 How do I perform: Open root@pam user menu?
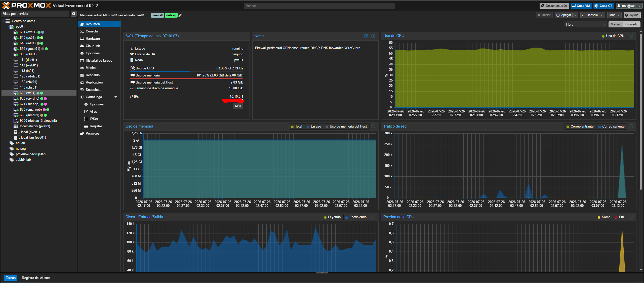[629, 6]
